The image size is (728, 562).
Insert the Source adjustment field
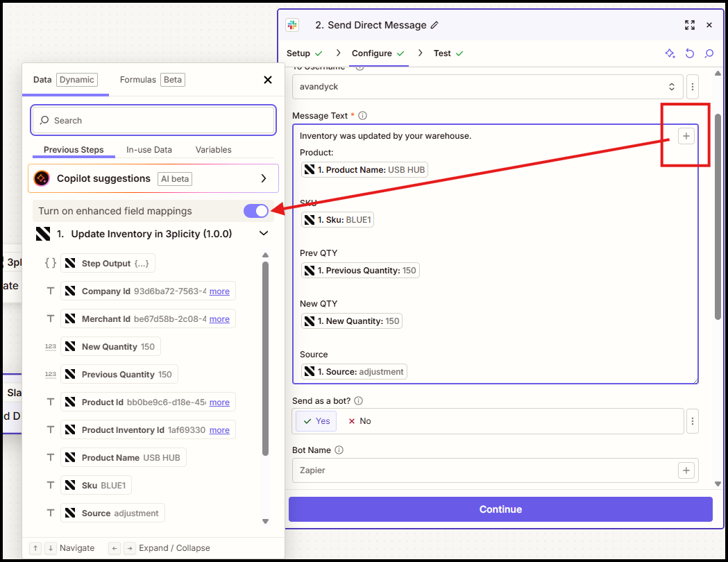(113, 513)
